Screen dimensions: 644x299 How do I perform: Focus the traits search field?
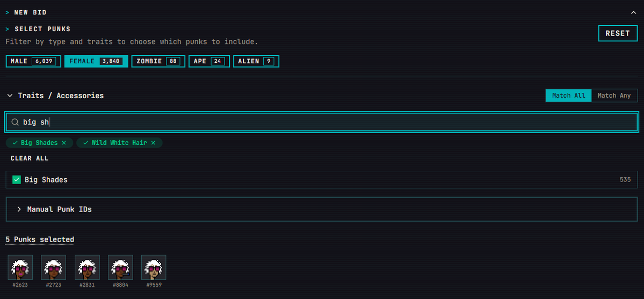[x=322, y=122]
